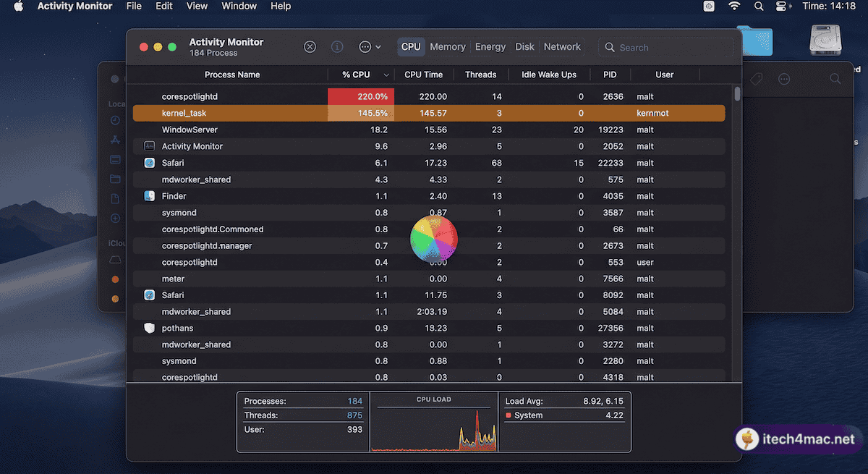Sort by the Idle Wake Ups column

click(549, 75)
